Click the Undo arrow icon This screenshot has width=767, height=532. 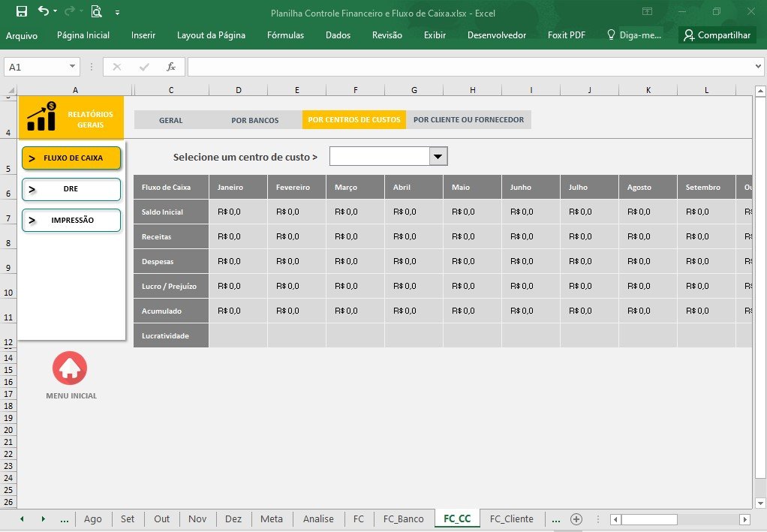(x=44, y=11)
